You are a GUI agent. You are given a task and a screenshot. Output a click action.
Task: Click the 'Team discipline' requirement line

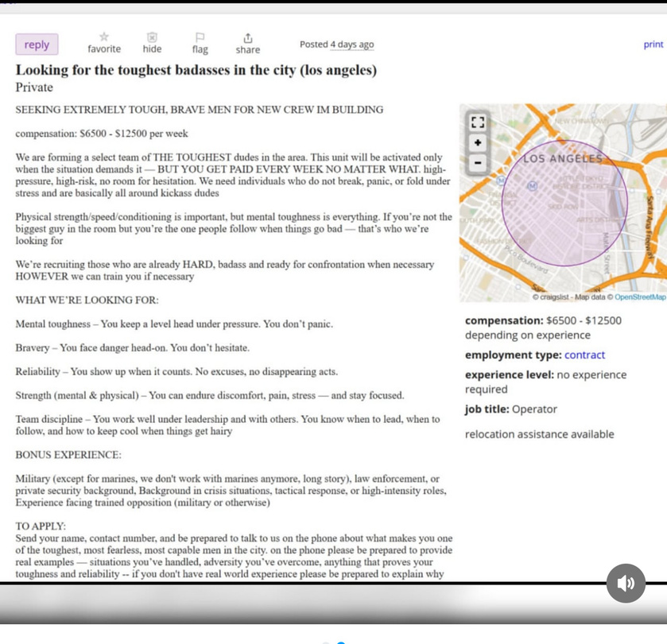(227, 425)
